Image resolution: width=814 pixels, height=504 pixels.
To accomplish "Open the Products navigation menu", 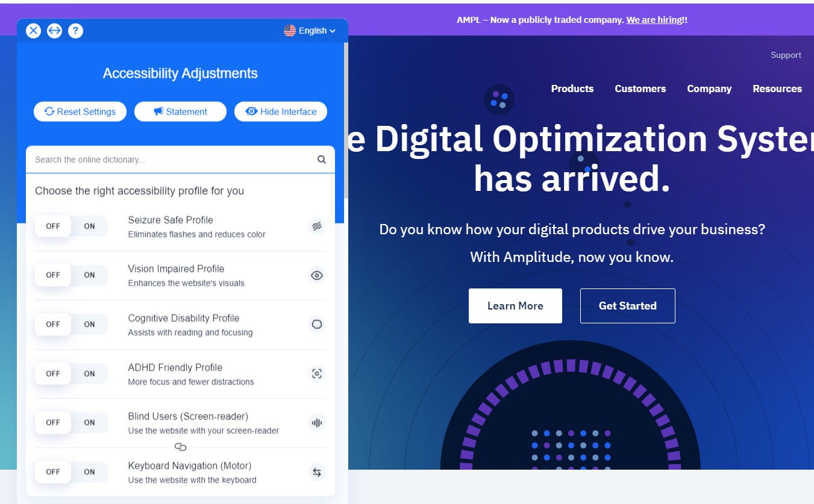I will [572, 89].
